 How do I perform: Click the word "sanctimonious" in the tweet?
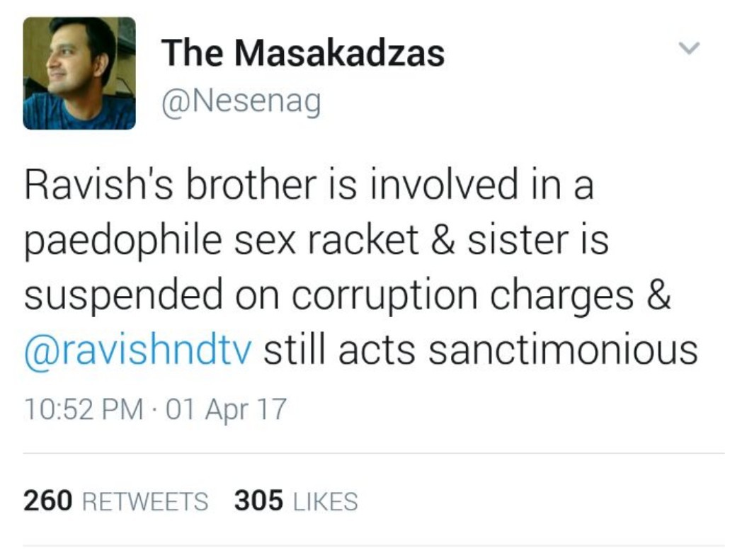[564, 352]
